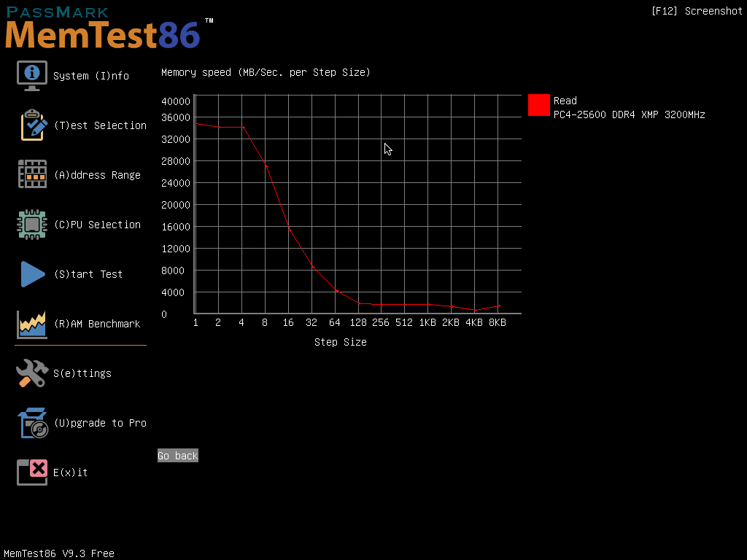The height and width of the screenshot is (560, 747).
Task: Choose (S)tart Test menu label
Action: (88, 274)
